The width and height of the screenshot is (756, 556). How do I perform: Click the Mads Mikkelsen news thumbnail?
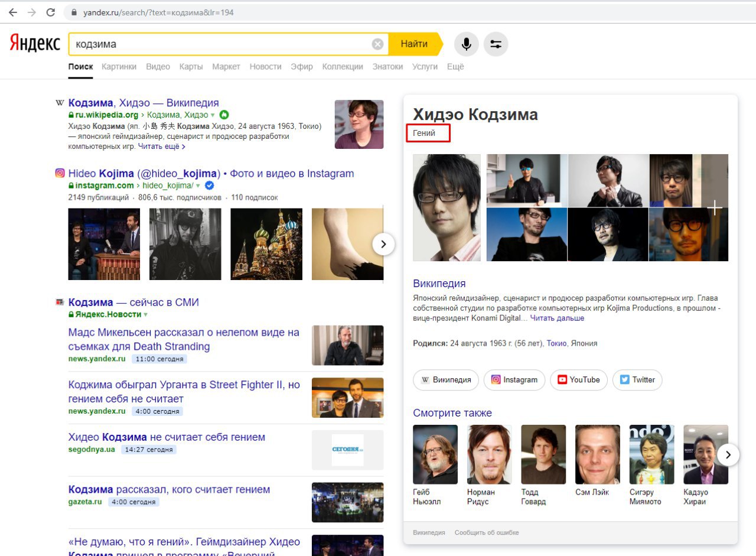348,345
